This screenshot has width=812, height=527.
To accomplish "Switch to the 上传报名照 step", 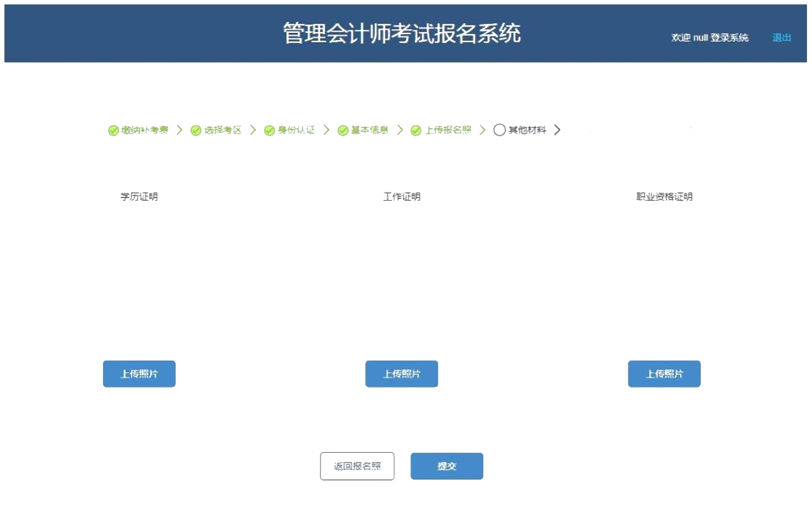I will (x=448, y=130).
